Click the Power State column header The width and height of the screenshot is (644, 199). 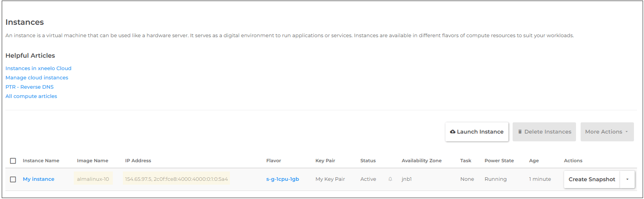[499, 161]
